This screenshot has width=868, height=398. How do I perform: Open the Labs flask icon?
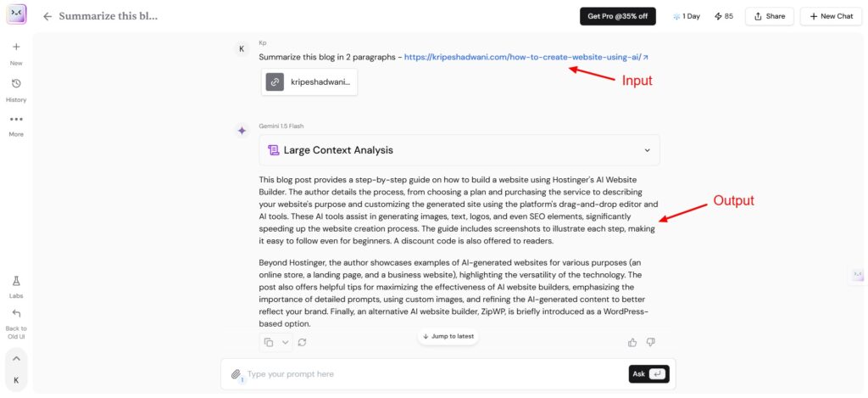click(x=16, y=281)
